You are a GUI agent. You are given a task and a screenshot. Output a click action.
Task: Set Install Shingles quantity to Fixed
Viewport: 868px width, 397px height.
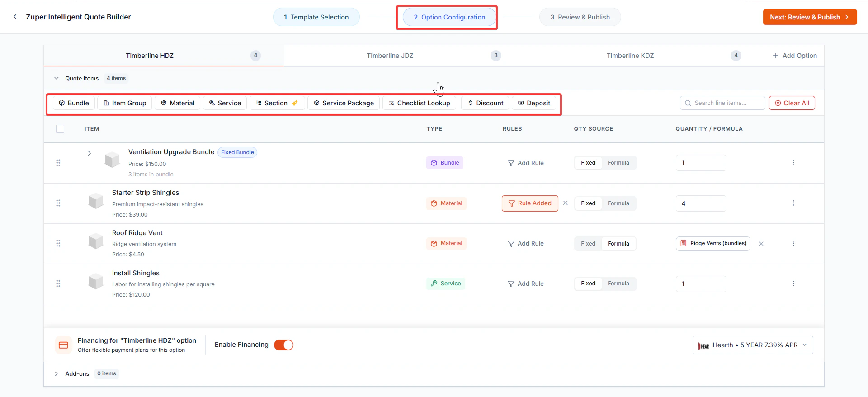(x=588, y=284)
